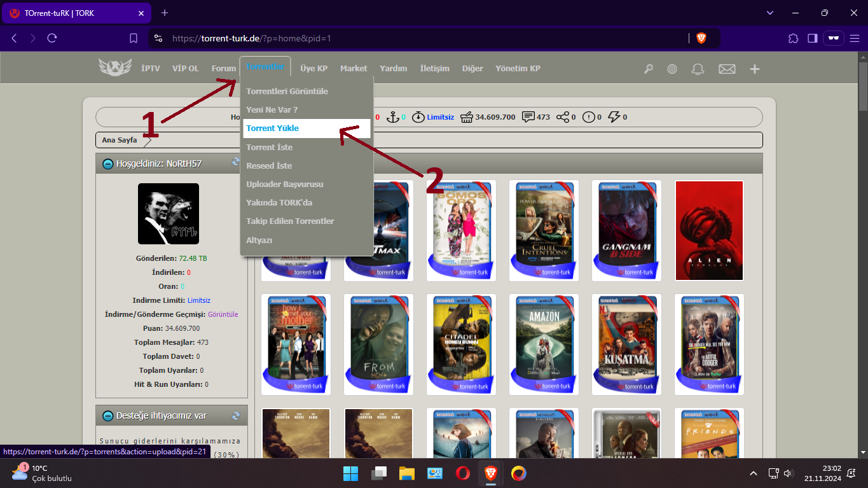Click the winged TORK site logo

(115, 67)
